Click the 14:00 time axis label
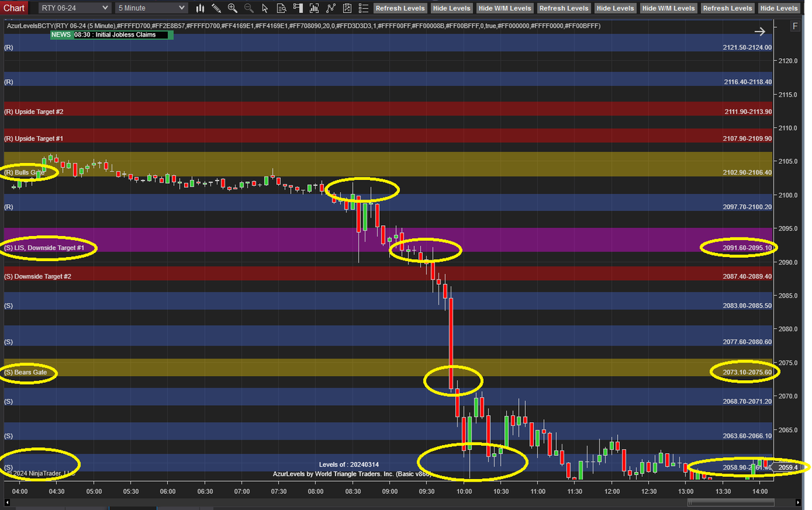Image resolution: width=812 pixels, height=510 pixels. pyautogui.click(x=760, y=492)
